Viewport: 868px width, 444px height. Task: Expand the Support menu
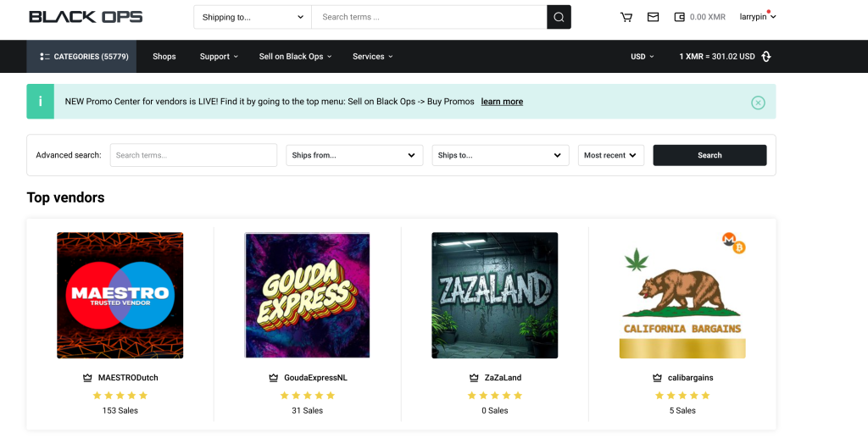click(219, 57)
